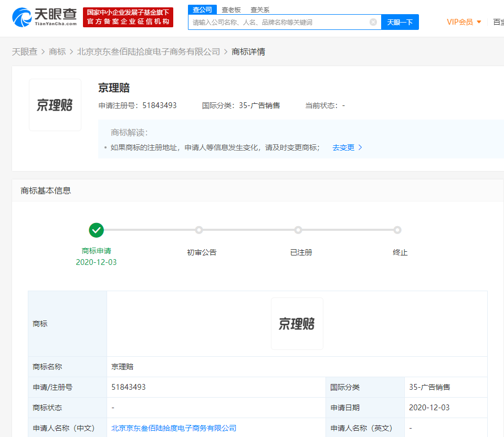Click the 终止 timeline node
The image size is (504, 437).
click(397, 230)
